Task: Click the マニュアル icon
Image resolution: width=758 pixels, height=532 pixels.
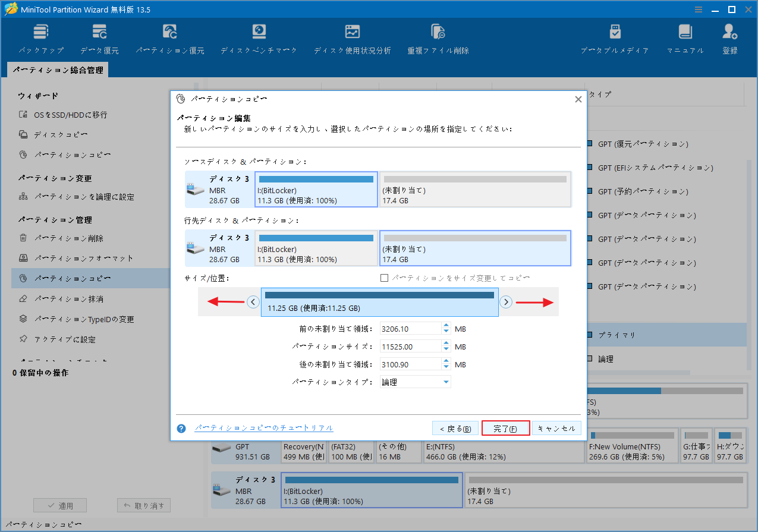Action: tap(684, 37)
